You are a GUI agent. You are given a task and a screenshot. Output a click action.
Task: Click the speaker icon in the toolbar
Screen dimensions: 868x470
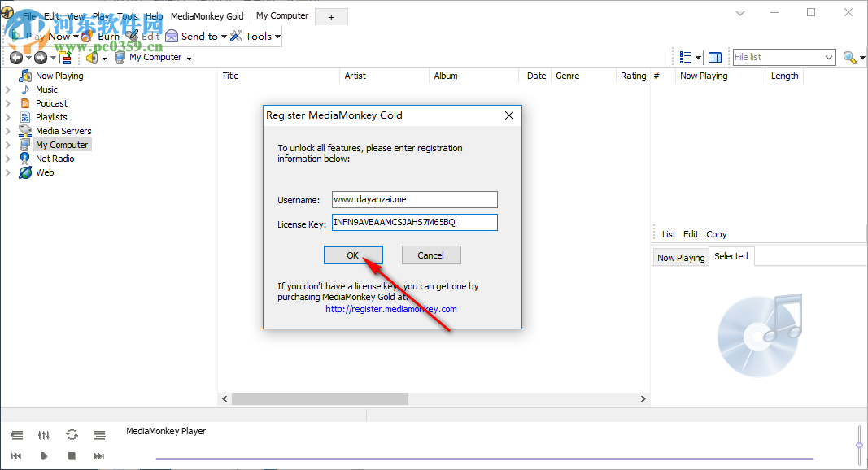(x=92, y=57)
